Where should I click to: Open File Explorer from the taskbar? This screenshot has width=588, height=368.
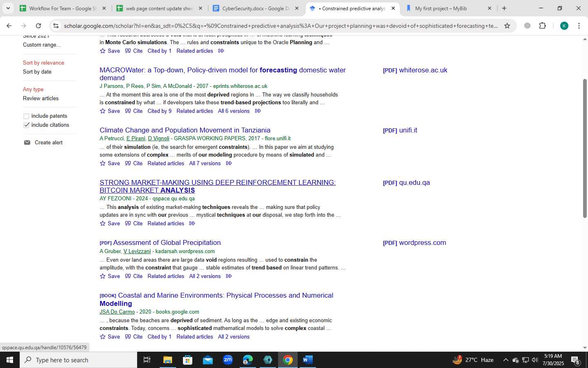pyautogui.click(x=167, y=360)
